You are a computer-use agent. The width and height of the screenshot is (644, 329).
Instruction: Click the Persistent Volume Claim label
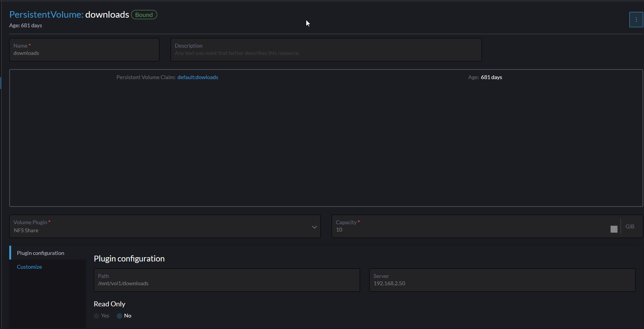point(146,77)
